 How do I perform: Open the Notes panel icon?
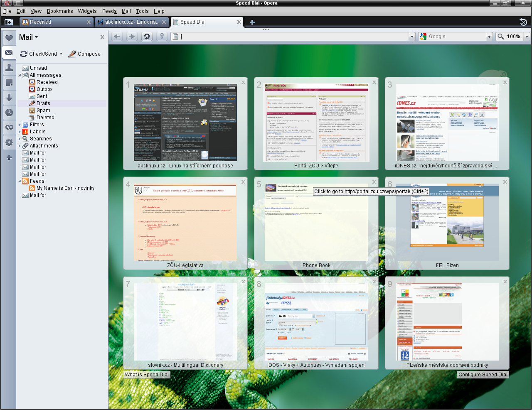(9, 82)
